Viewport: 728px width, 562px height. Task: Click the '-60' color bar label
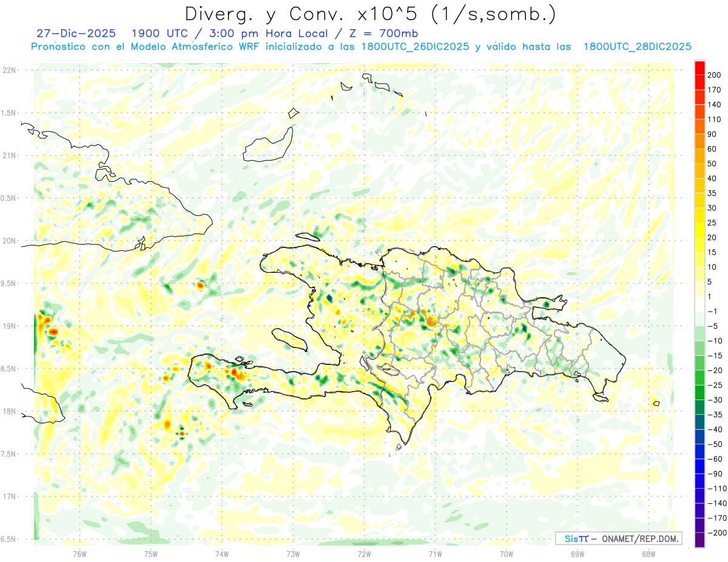click(x=716, y=459)
